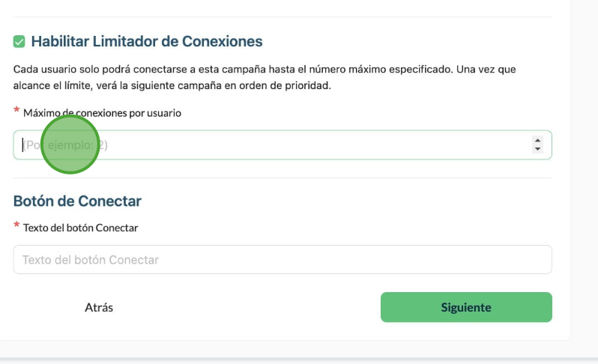
Task: Click the Máximo de conexiones por usuario label
Action: (x=102, y=113)
